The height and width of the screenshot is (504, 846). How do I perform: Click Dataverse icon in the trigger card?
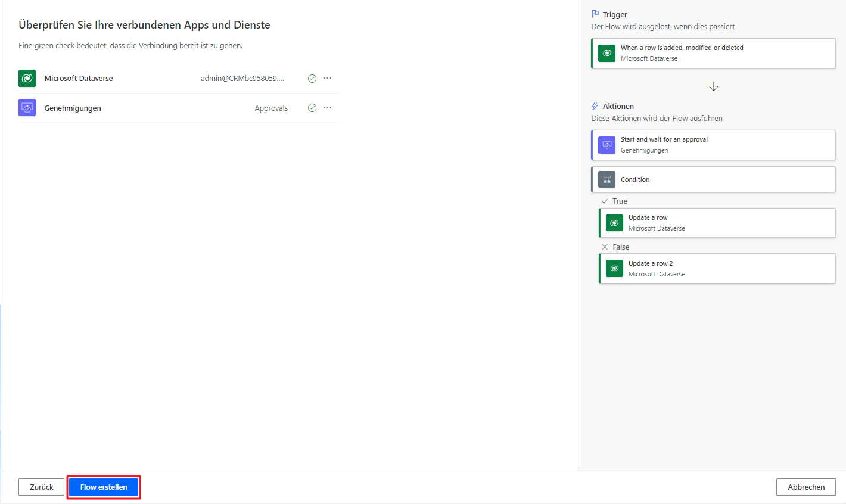606,53
